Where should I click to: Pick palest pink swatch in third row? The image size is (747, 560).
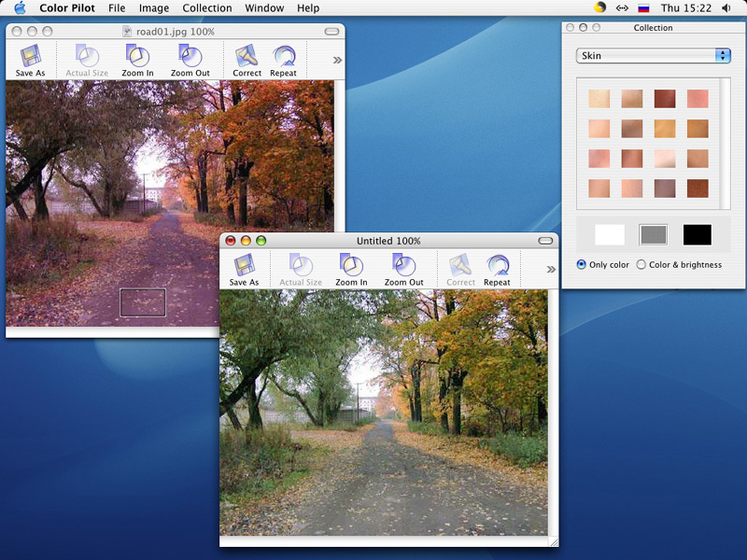(x=665, y=159)
